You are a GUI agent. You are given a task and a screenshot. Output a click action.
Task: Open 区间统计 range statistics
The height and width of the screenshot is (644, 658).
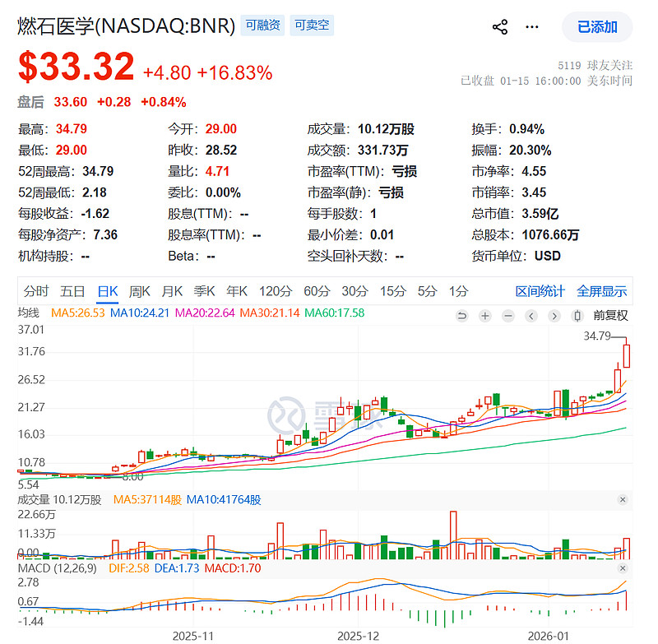pyautogui.click(x=540, y=290)
